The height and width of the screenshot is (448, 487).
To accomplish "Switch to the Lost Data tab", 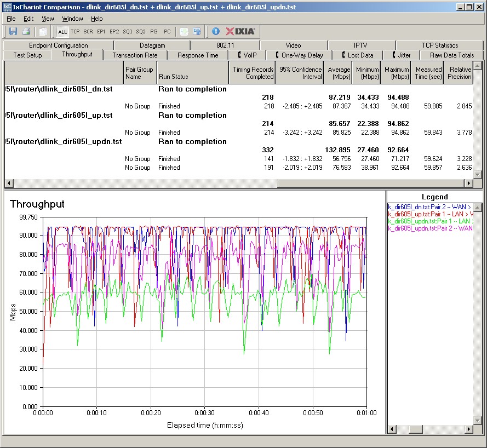I will tap(358, 55).
